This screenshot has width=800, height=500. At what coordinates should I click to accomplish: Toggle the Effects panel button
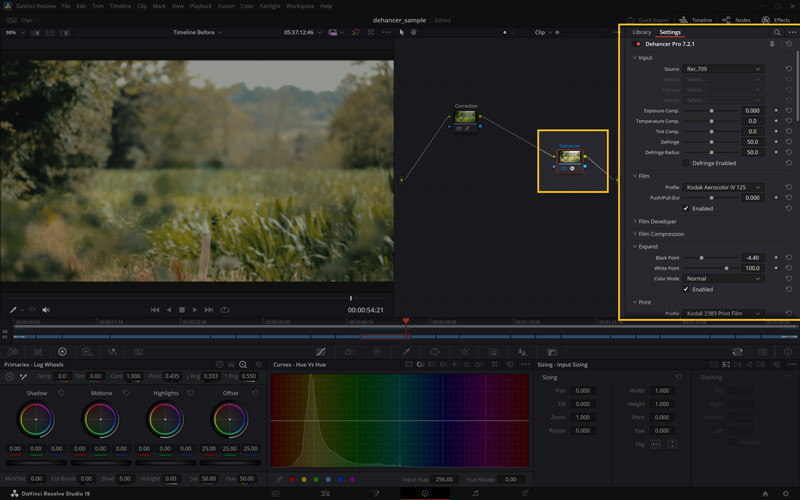(776, 20)
